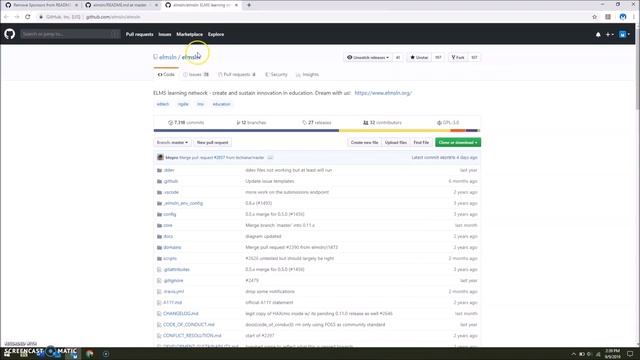Reload the page in the browser

(27, 17)
